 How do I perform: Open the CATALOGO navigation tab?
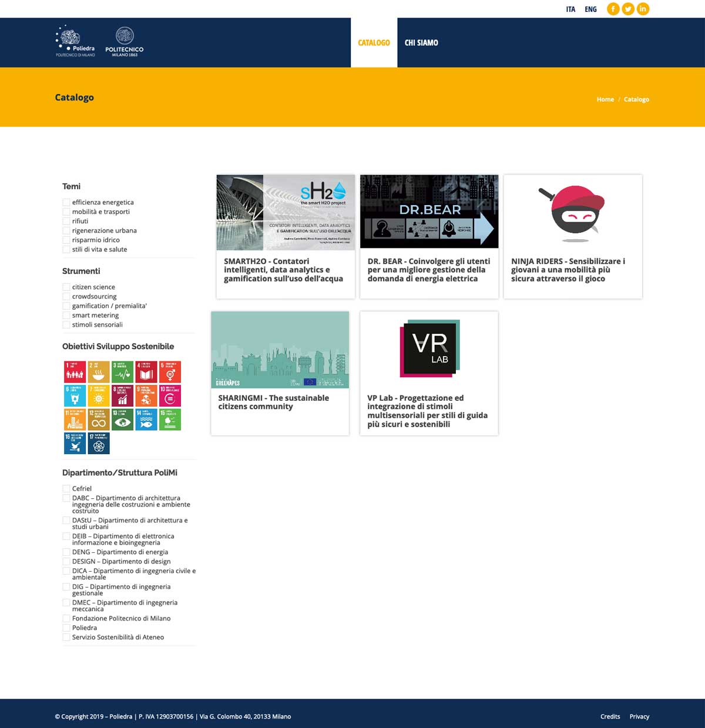(x=374, y=42)
